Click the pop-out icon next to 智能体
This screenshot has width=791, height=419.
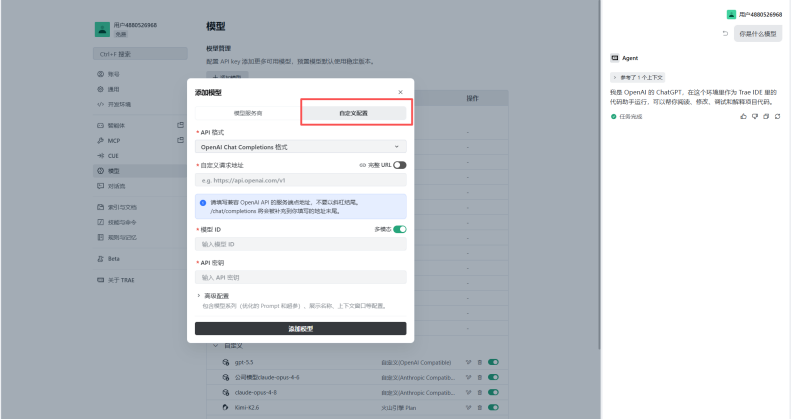tap(180, 125)
